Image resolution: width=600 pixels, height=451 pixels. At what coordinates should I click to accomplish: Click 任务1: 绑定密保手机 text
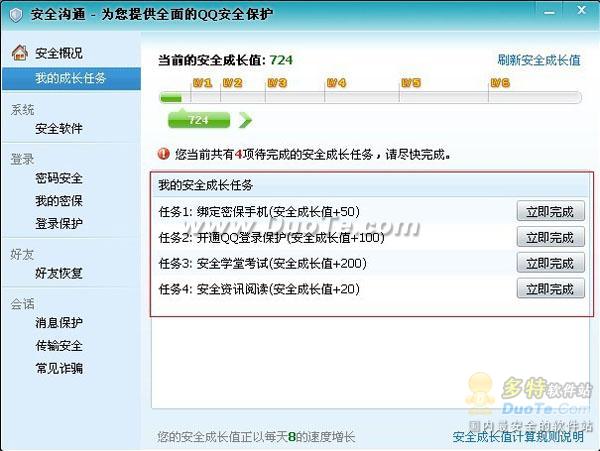259,212
